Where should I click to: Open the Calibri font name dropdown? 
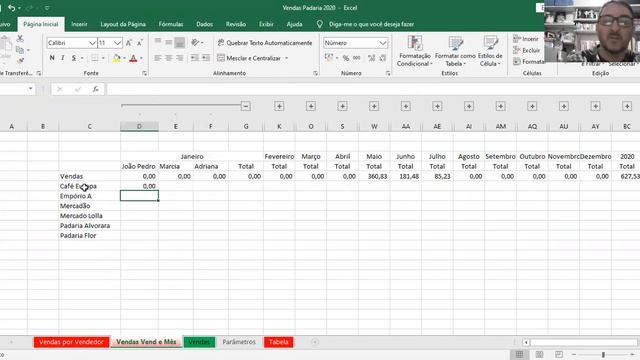(x=92, y=43)
